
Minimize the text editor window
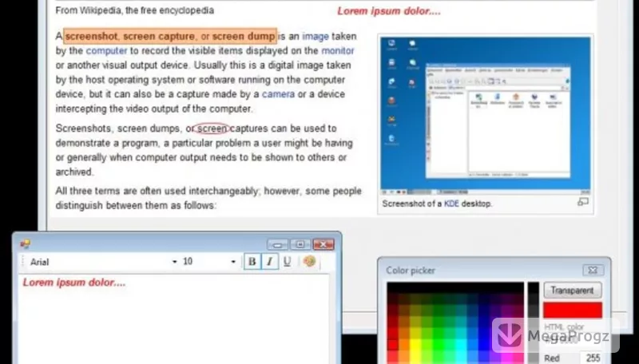[278, 244]
